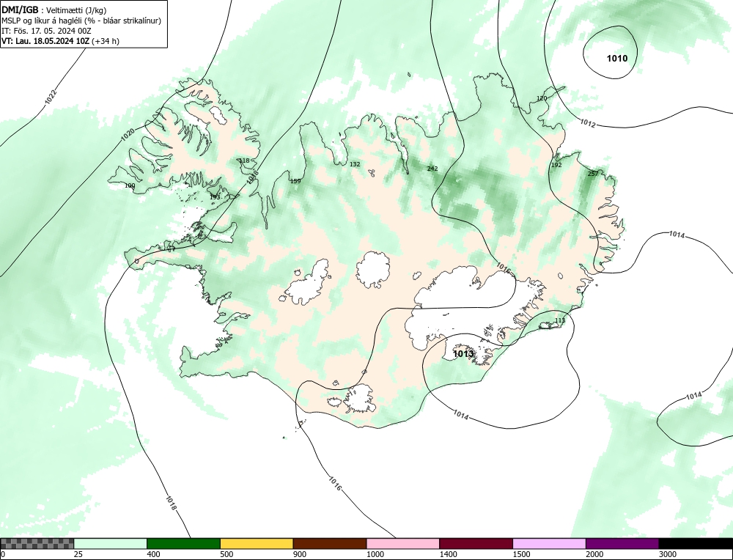Viewport: 733px width, 560px height.
Task: Click the 1022 isobar label
Action: tap(51, 97)
